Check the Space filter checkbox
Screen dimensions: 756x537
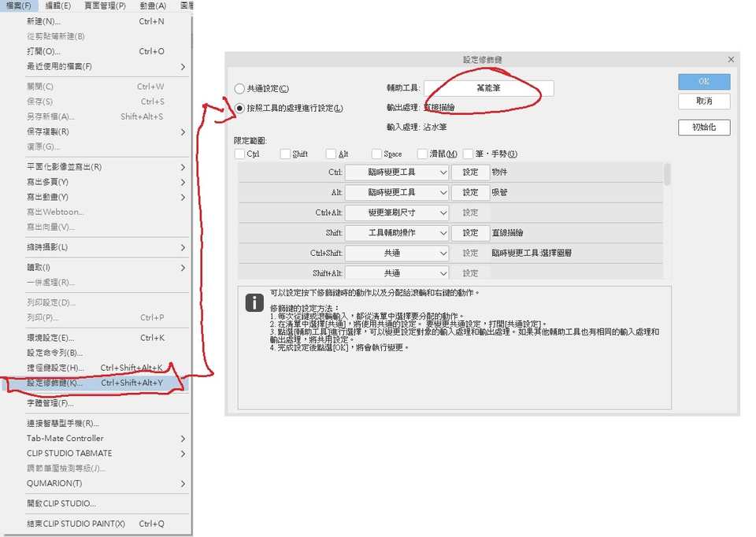(x=376, y=154)
